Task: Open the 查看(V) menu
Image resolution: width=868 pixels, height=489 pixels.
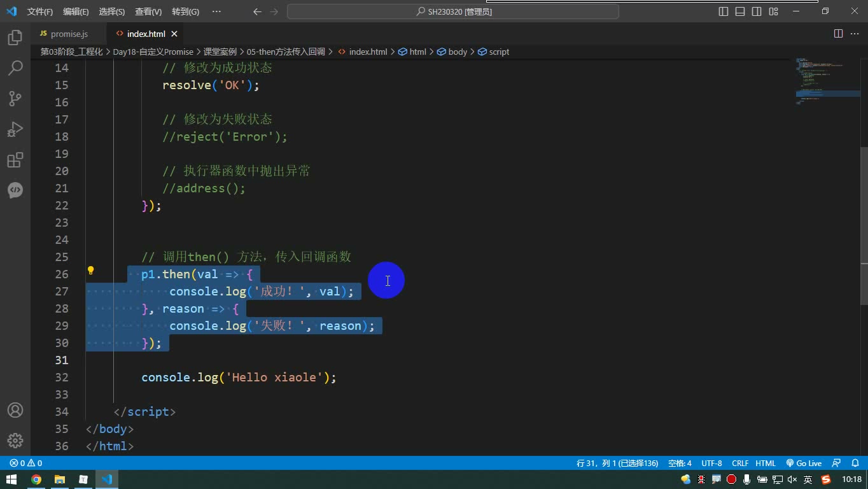Action: [x=148, y=11]
